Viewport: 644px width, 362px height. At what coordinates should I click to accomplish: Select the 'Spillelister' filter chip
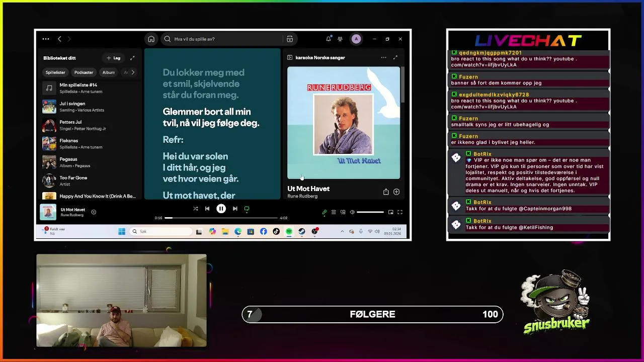coord(55,72)
